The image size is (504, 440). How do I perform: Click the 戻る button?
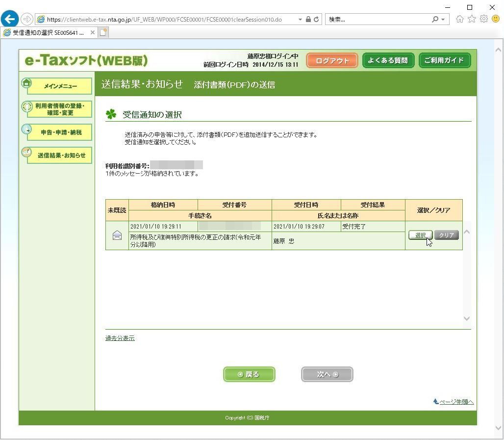coord(249,374)
